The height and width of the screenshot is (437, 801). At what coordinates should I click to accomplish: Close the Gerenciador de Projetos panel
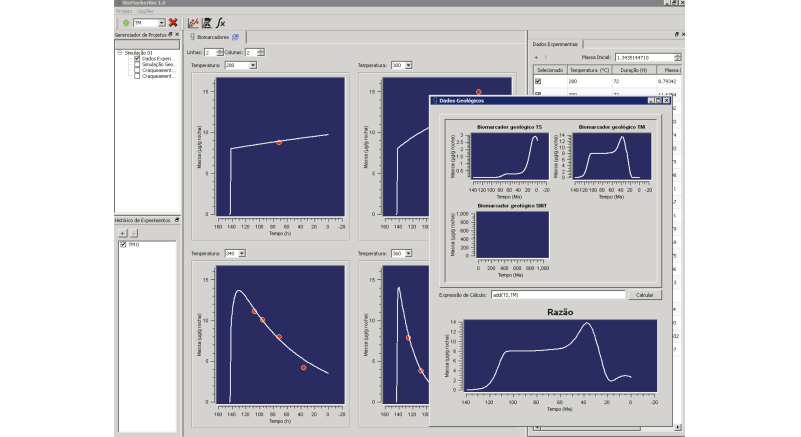pyautogui.click(x=177, y=35)
